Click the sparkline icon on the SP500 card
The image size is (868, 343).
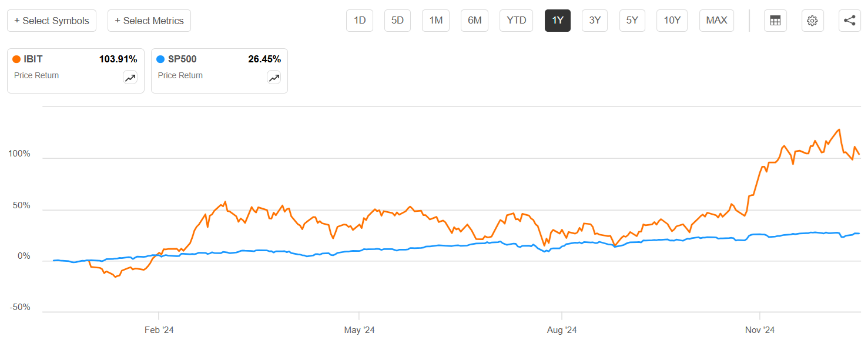coord(274,77)
